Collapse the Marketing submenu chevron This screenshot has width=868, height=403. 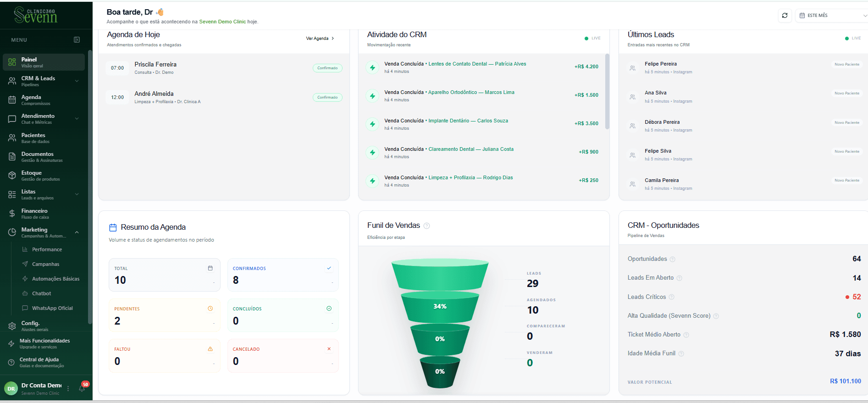click(77, 232)
